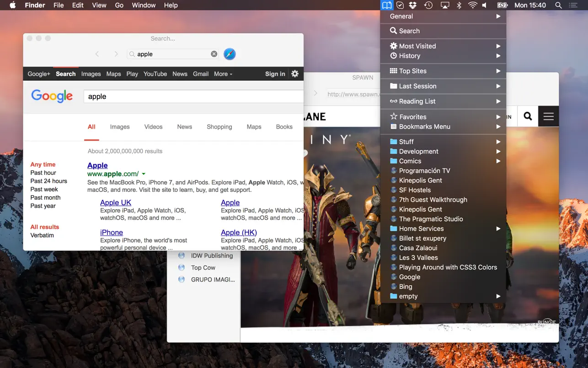The height and width of the screenshot is (368, 588).
Task: Open the Playing Around with CSS3 Colors bookmark
Action: (448, 267)
